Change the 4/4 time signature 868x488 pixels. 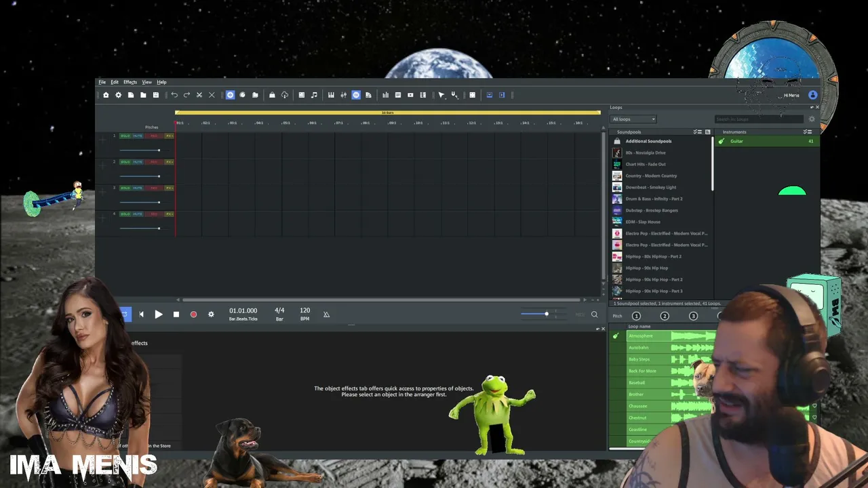pyautogui.click(x=279, y=310)
